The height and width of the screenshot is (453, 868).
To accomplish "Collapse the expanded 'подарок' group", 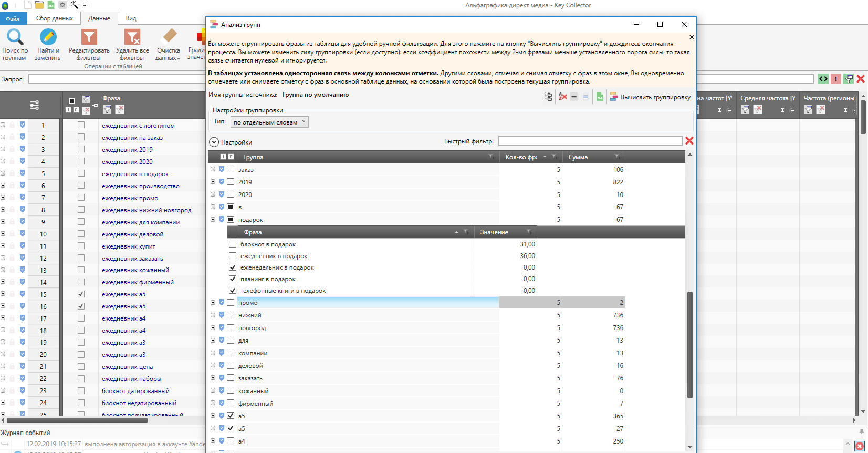I will (213, 220).
